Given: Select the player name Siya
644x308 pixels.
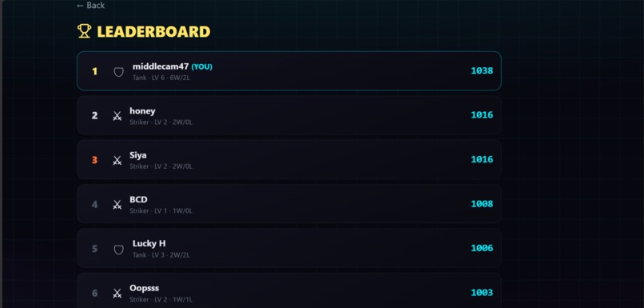Looking at the screenshot, I should (x=138, y=155).
